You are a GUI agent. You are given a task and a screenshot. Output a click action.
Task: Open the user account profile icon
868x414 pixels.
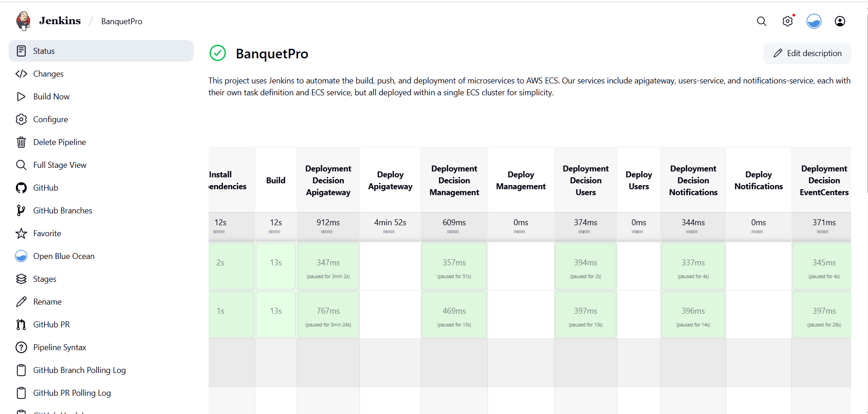tap(840, 21)
